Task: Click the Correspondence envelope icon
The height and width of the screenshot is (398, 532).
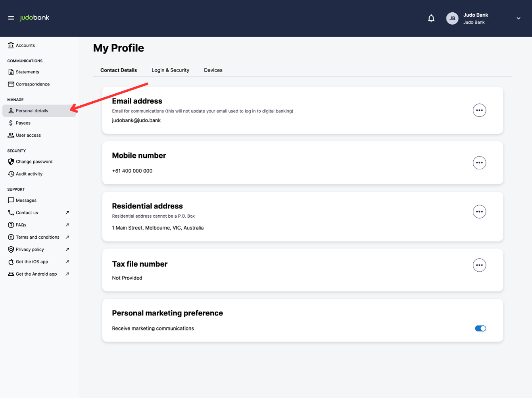Action: [11, 84]
